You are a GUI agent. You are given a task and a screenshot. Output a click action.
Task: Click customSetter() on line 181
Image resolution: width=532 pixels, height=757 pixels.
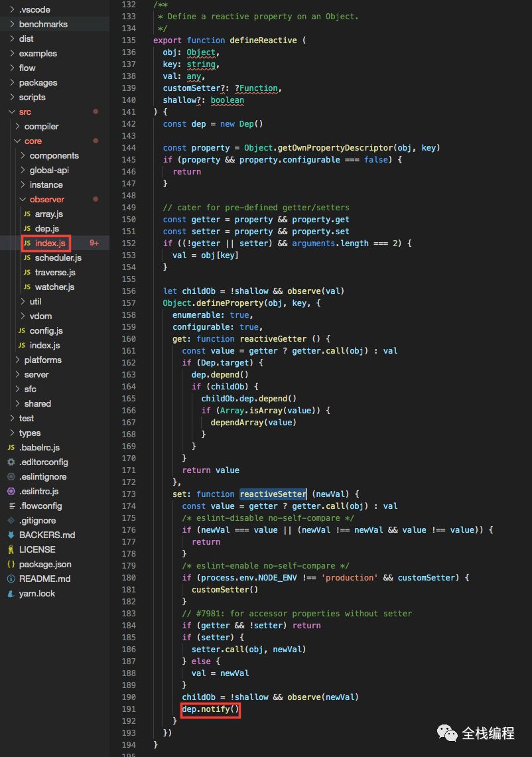click(x=225, y=589)
